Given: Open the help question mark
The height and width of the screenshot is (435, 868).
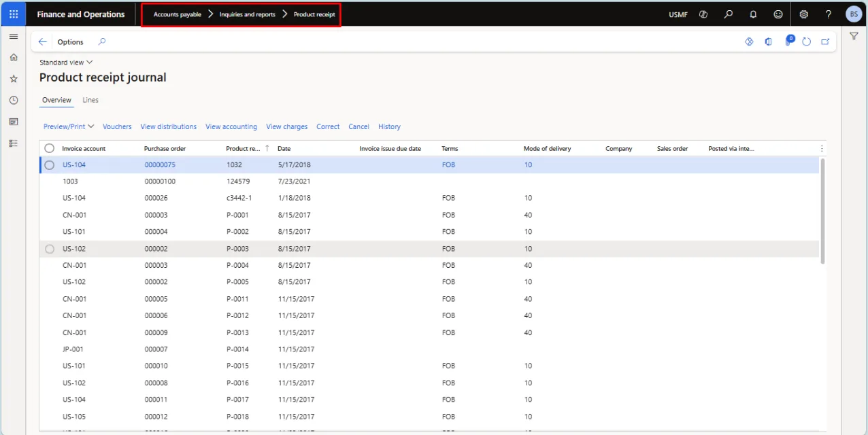Looking at the screenshot, I should [x=829, y=14].
